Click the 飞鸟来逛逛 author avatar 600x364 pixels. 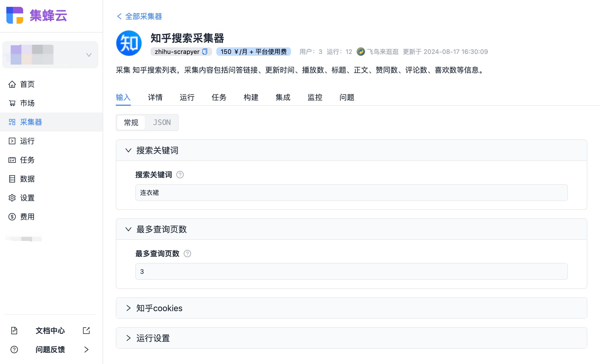(x=361, y=52)
